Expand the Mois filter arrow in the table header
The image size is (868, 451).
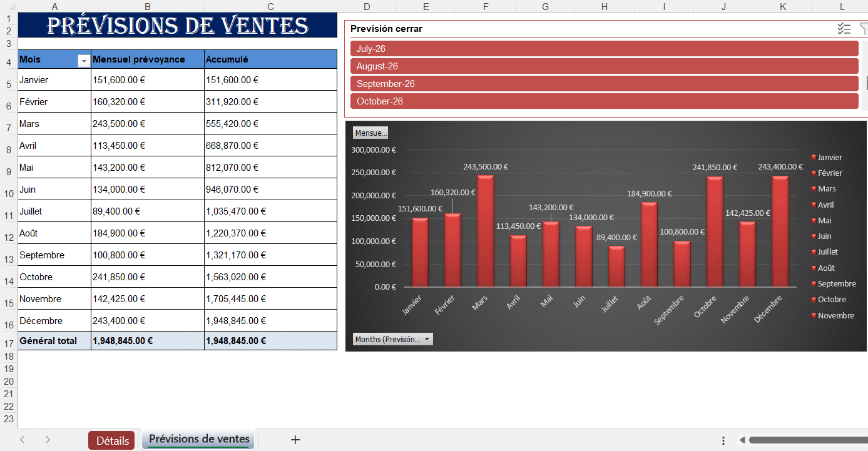(x=83, y=59)
